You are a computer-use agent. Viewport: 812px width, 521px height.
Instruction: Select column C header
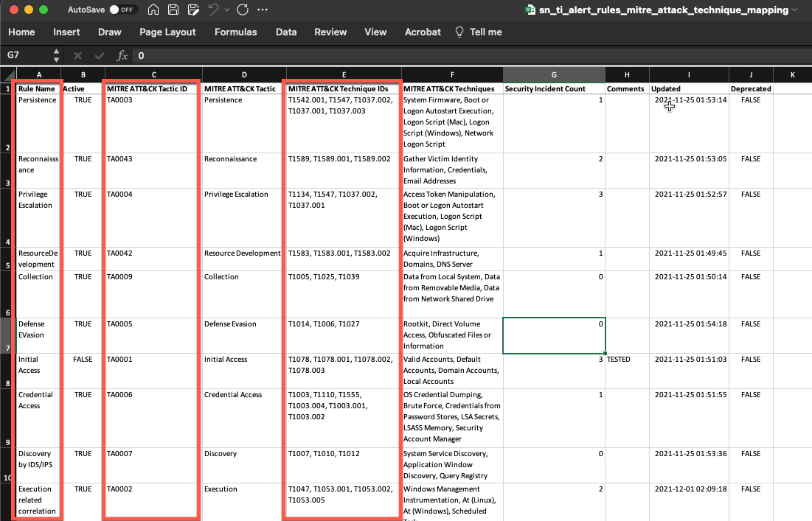point(154,75)
